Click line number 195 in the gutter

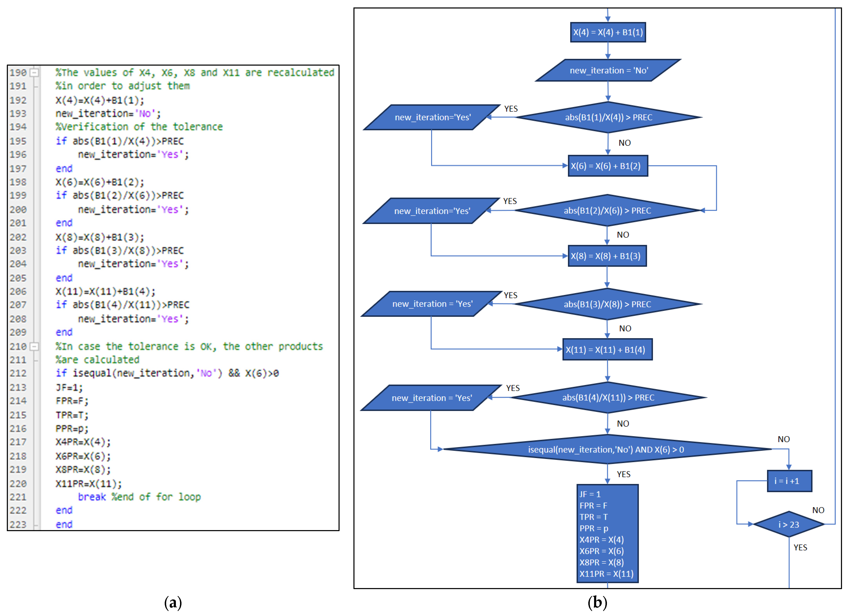pyautogui.click(x=18, y=141)
